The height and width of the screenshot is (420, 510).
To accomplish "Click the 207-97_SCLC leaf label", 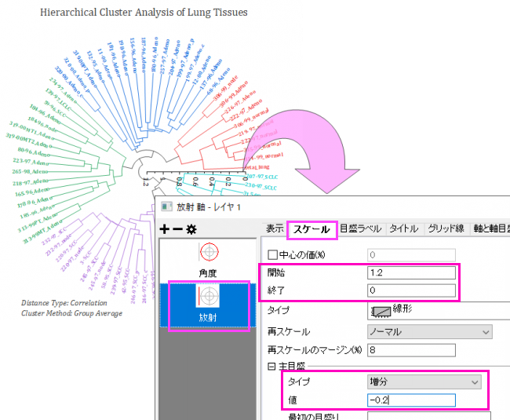I will coord(262,177).
